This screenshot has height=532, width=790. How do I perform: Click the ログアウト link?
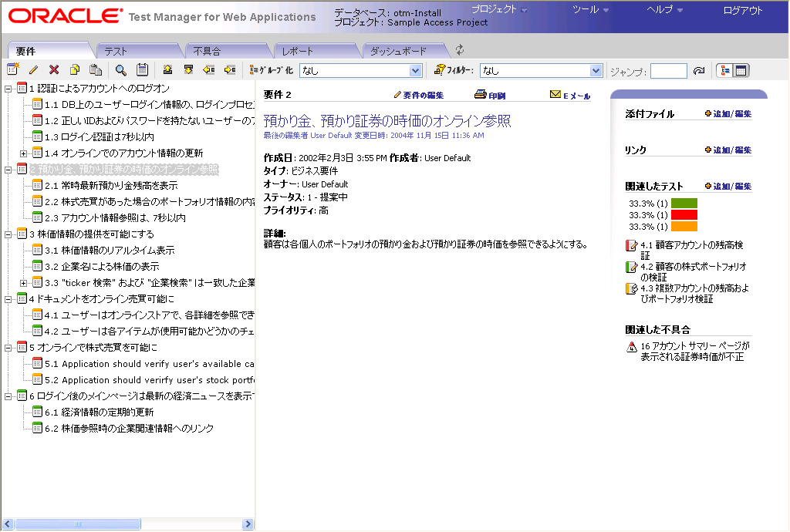(743, 10)
